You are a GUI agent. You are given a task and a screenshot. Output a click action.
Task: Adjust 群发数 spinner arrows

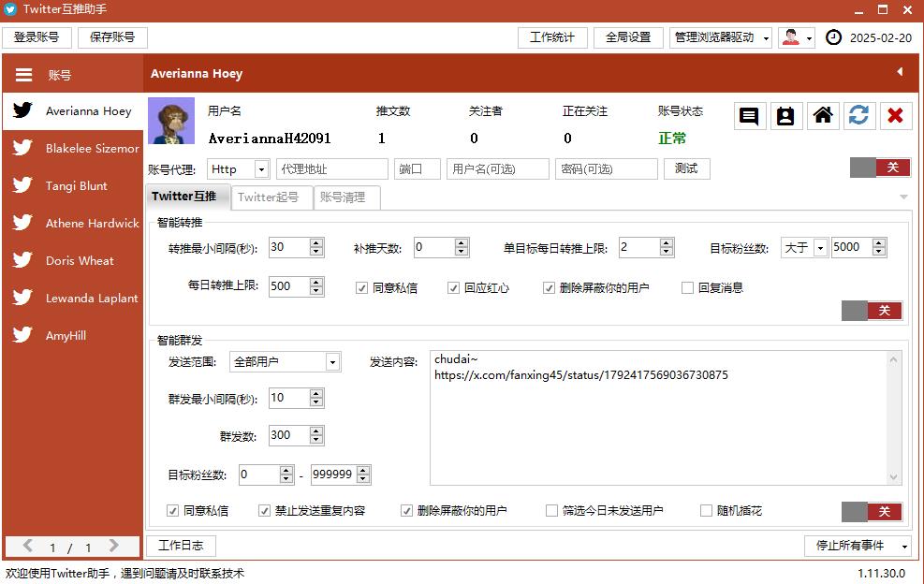[316, 435]
